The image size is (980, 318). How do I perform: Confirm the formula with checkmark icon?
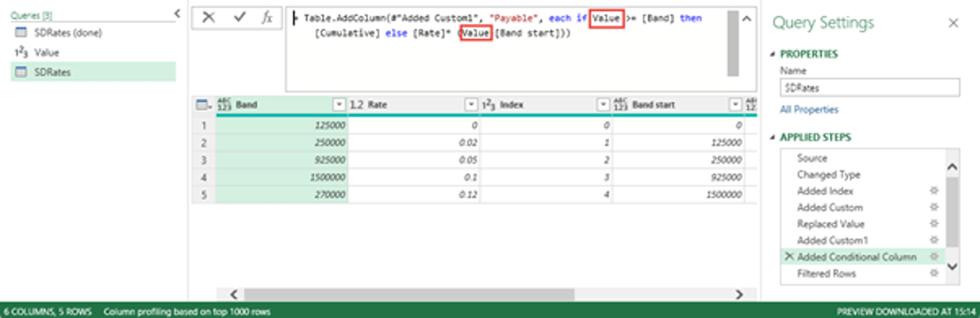(x=239, y=18)
